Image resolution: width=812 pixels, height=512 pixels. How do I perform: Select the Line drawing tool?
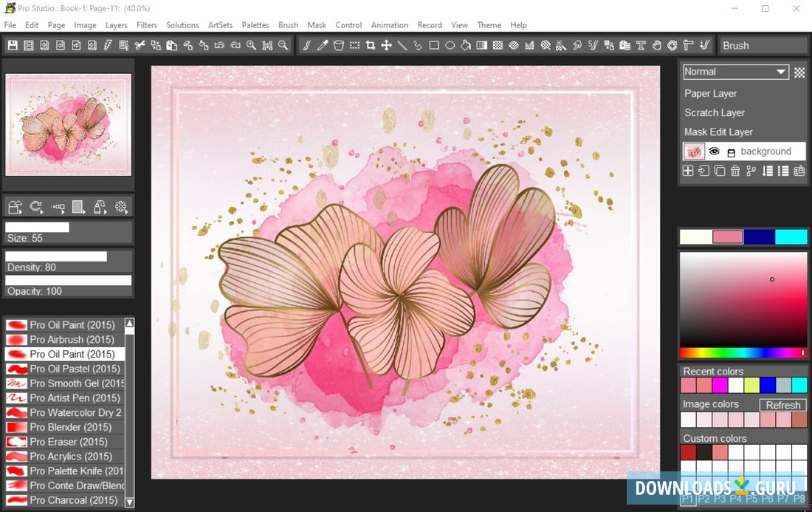click(402, 46)
